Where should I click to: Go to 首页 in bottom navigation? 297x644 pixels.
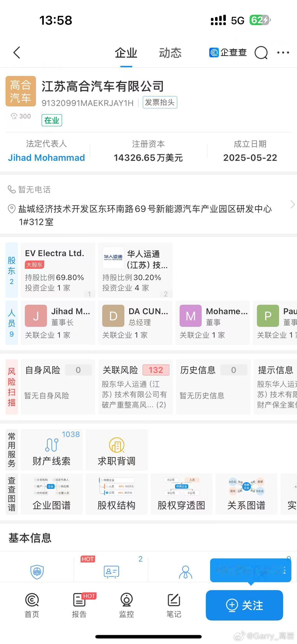pyautogui.click(x=32, y=605)
